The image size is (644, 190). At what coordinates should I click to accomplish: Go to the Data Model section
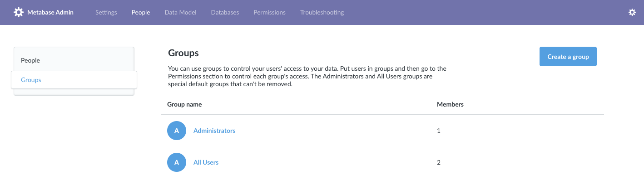pyautogui.click(x=180, y=12)
